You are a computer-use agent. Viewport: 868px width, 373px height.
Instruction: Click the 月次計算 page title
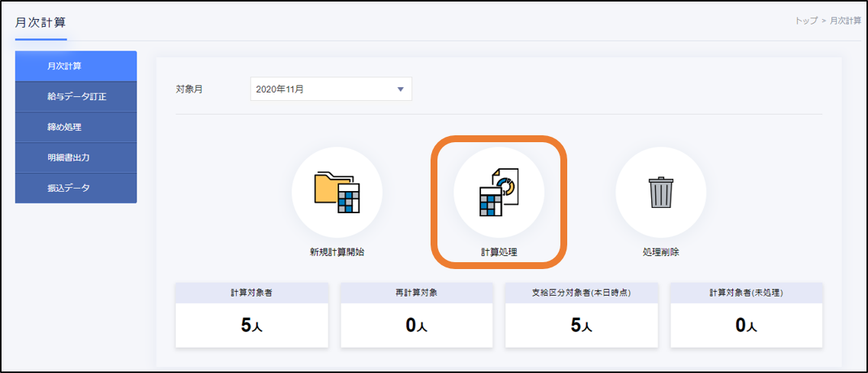point(40,23)
